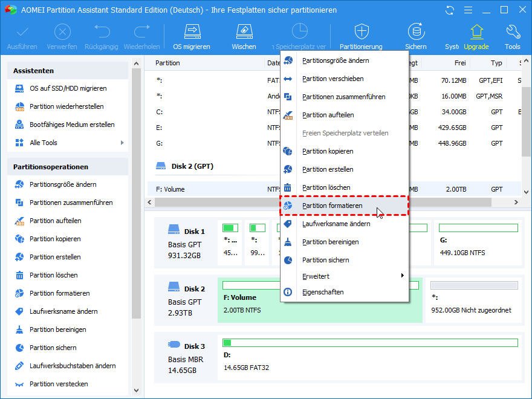Click sidebar Partition sichern link
This screenshot has width=532, height=399.
(53, 348)
